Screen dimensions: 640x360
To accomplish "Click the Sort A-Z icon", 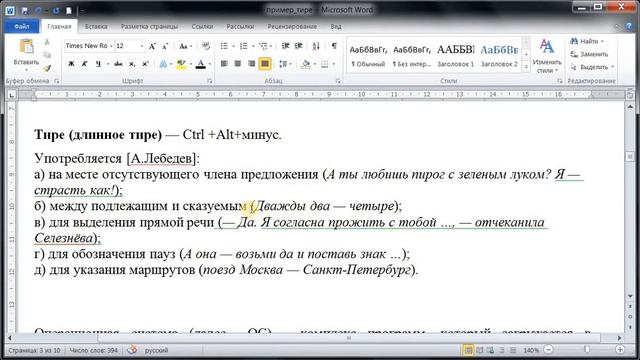I will pyautogui.click(x=316, y=46).
